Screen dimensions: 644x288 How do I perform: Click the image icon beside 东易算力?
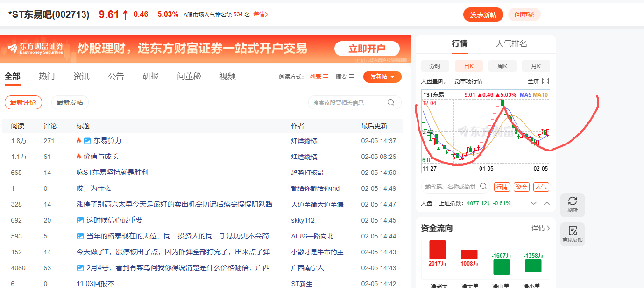(87, 141)
